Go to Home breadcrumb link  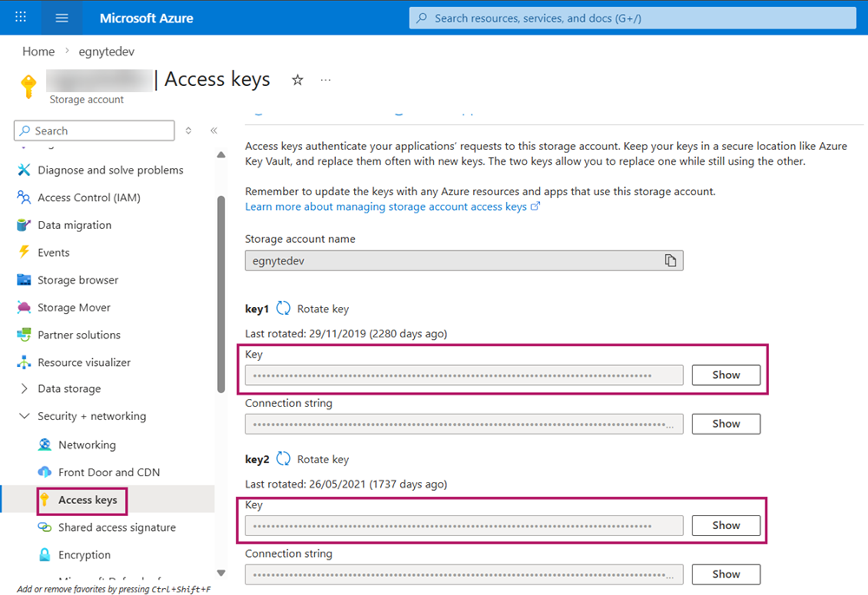point(38,51)
